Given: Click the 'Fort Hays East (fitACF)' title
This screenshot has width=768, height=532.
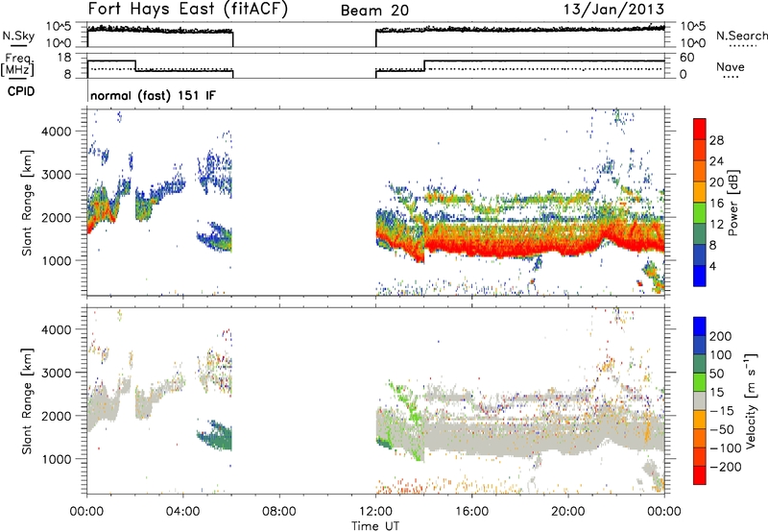Looking at the screenshot, I should click(187, 9).
